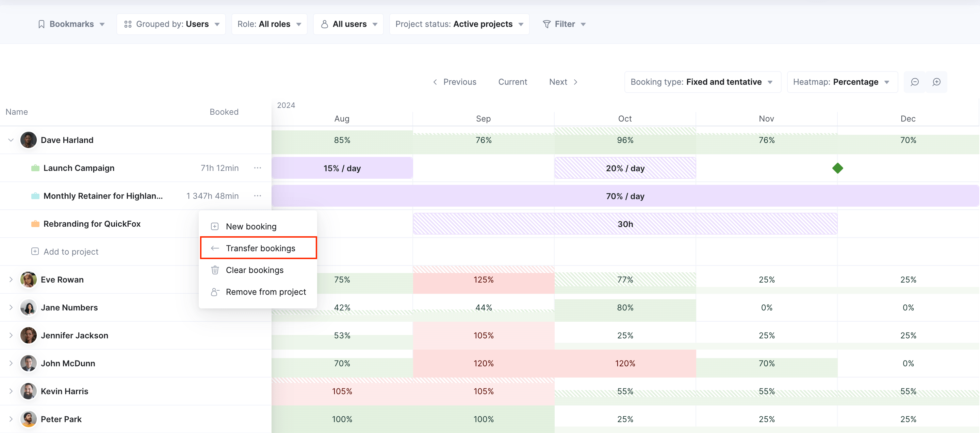The width and height of the screenshot is (980, 433).
Task: Open Launch Campaign three-dot options
Action: point(258,168)
